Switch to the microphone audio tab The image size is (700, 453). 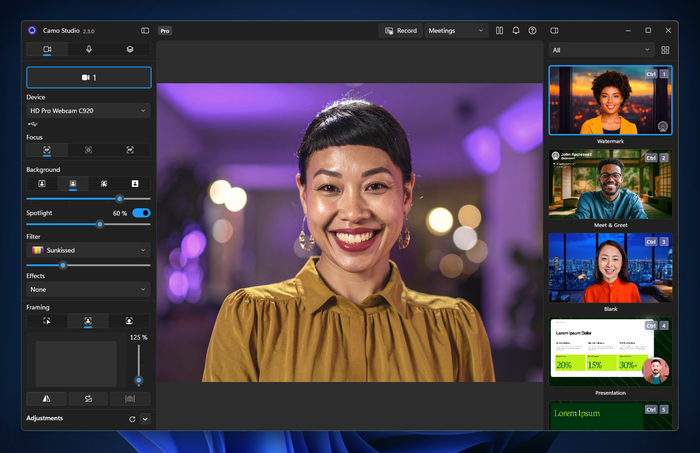[88, 49]
